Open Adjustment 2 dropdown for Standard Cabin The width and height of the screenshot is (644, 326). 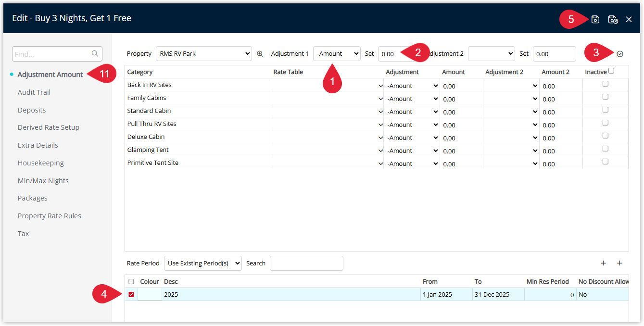tap(511, 112)
